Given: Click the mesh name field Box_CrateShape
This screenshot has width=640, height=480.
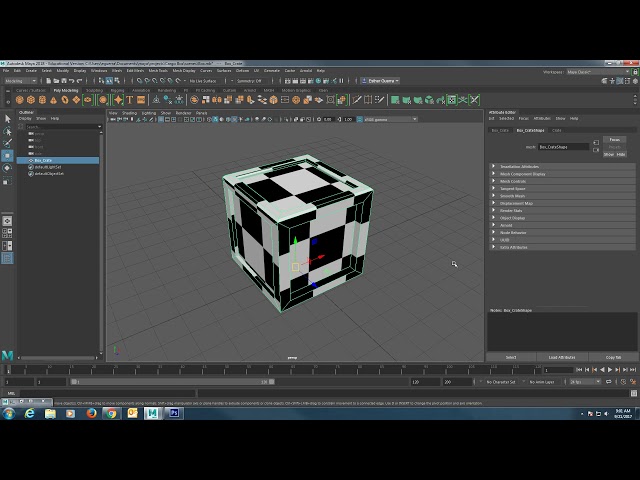Looking at the screenshot, I should (x=564, y=147).
